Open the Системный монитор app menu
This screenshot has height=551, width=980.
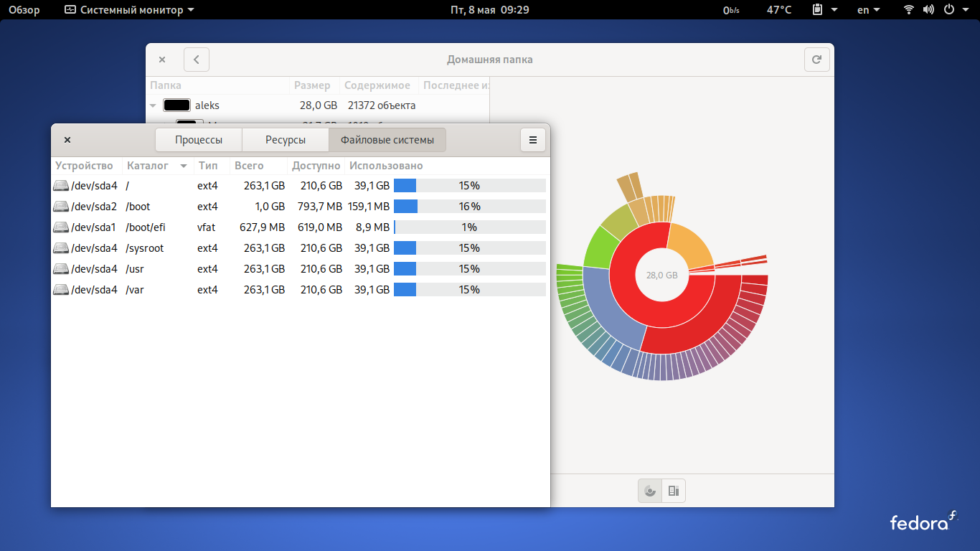click(129, 10)
